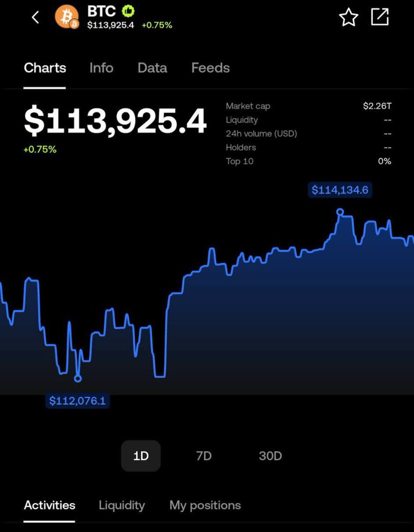Select the 30D time range

[270, 456]
